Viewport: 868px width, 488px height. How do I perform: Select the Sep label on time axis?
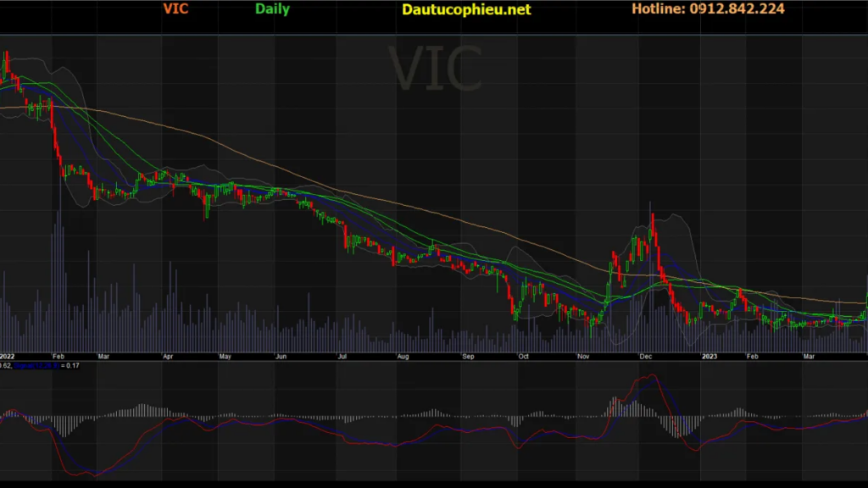pos(469,357)
